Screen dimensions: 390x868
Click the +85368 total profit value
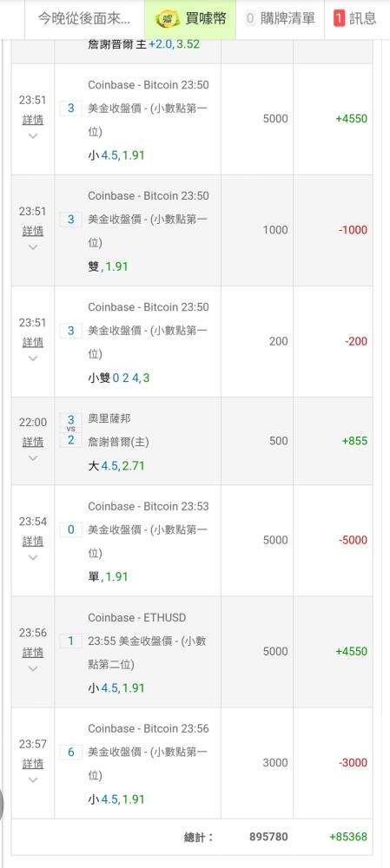(348, 837)
